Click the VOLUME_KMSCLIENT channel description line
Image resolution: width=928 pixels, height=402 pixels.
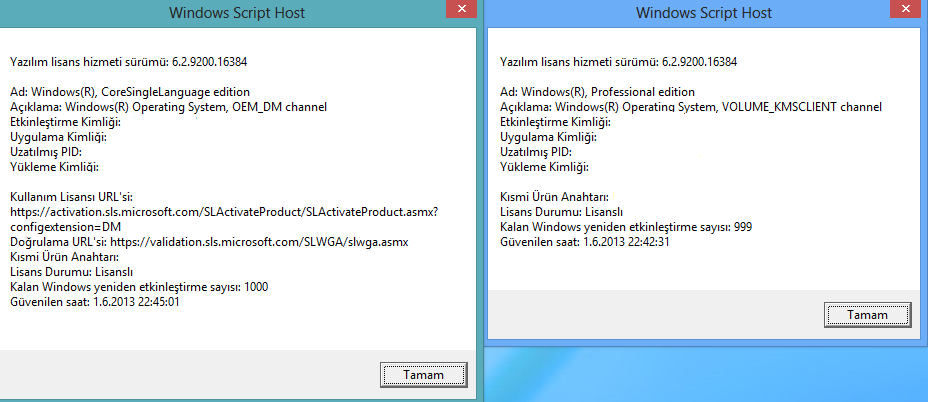(x=691, y=107)
